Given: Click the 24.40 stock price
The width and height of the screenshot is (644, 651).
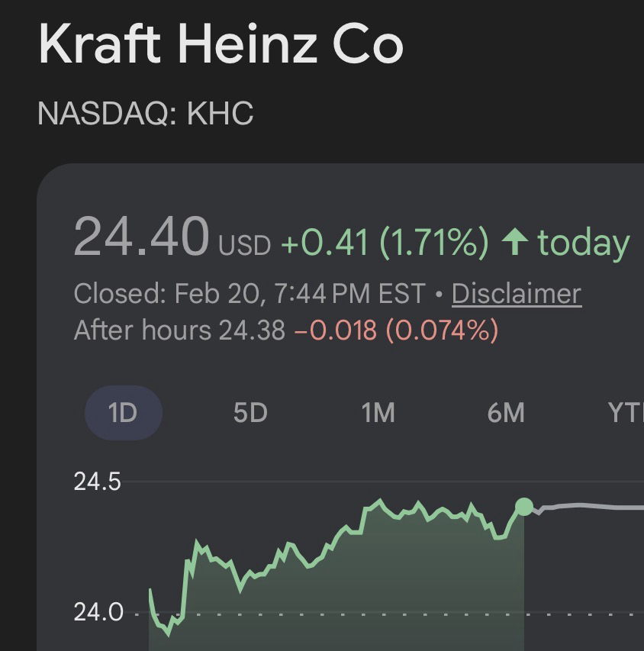Looking at the screenshot, I should coord(141,237).
